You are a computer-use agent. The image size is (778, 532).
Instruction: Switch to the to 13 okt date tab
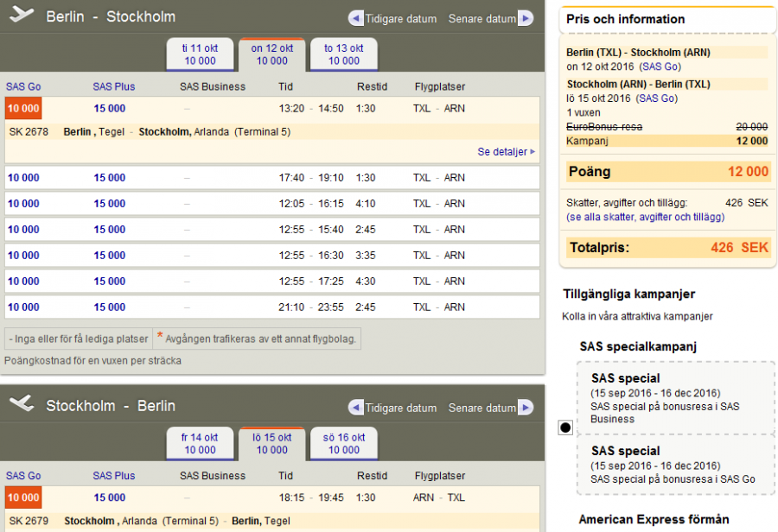pos(343,54)
